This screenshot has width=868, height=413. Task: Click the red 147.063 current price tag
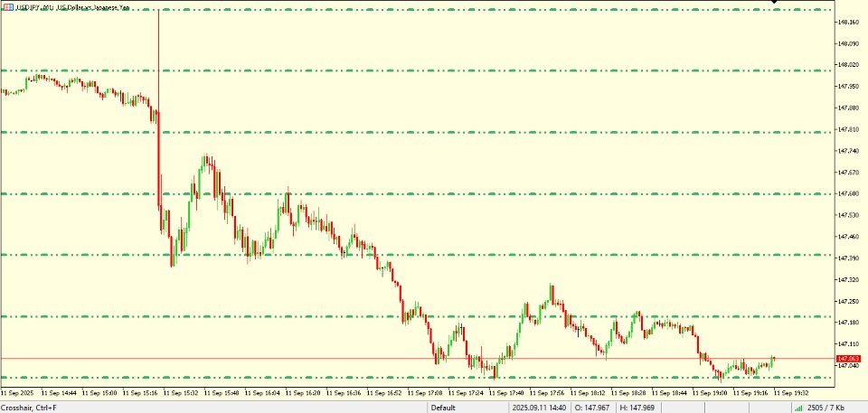pos(849,359)
